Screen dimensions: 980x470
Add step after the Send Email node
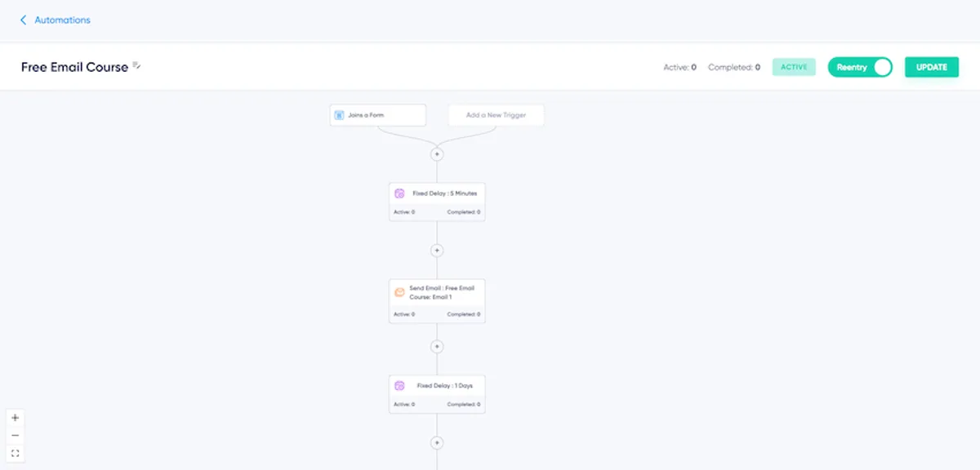coord(437,347)
